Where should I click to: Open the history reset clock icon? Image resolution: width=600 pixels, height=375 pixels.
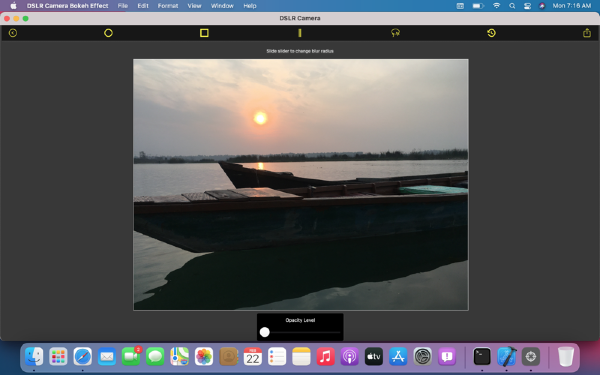[x=491, y=33]
